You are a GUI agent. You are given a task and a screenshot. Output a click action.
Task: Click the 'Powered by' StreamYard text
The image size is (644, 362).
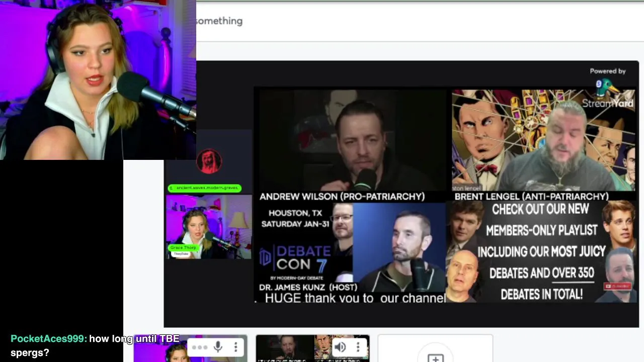608,71
